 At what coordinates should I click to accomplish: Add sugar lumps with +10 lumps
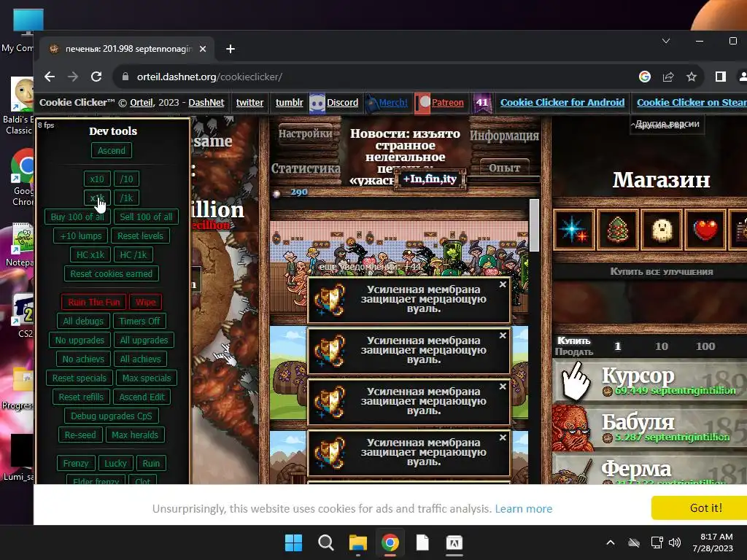(x=80, y=236)
